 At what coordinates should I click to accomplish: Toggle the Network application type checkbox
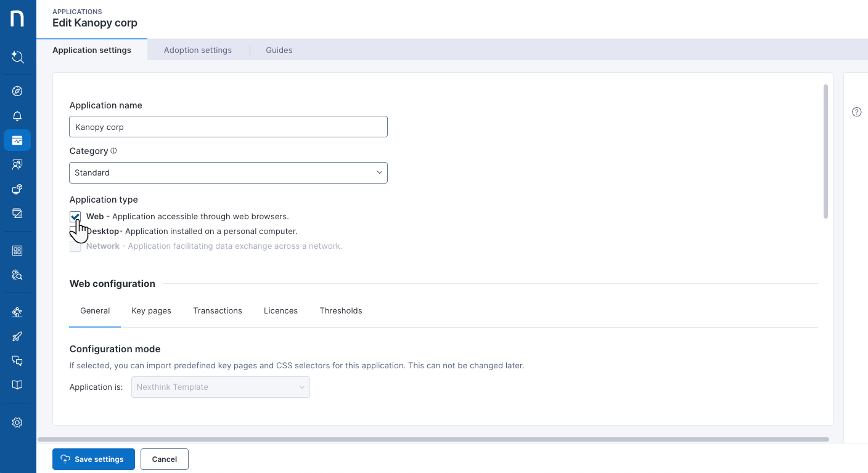point(75,246)
